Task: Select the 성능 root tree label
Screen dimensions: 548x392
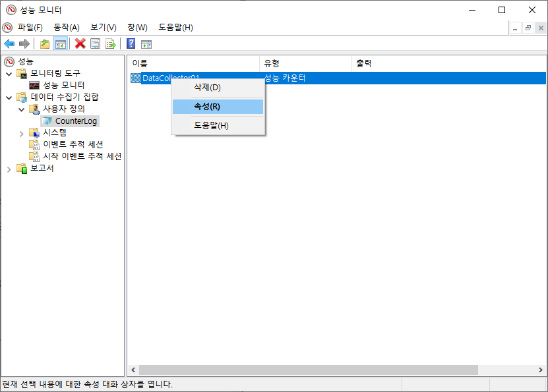Action: pos(26,62)
